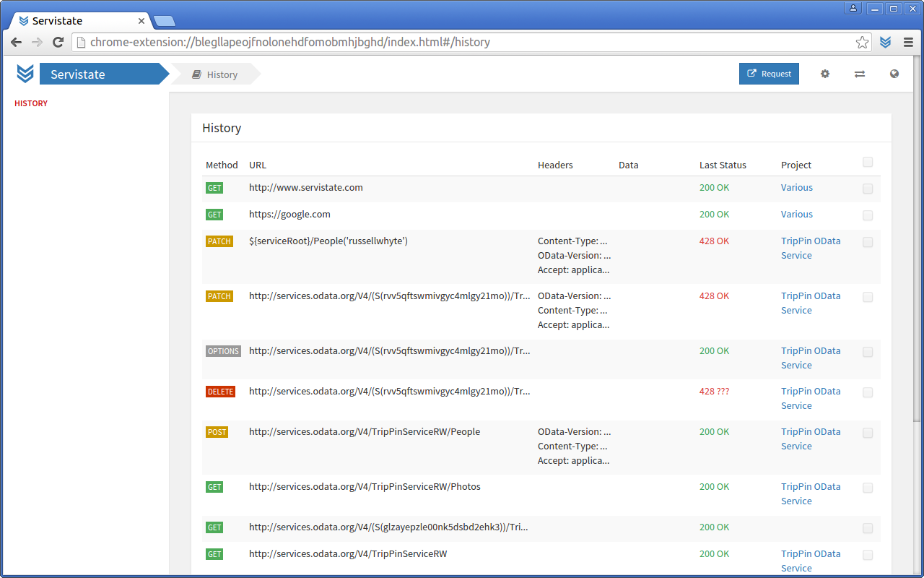Bookmark page with the star icon
The width and height of the screenshot is (924, 578).
(862, 42)
